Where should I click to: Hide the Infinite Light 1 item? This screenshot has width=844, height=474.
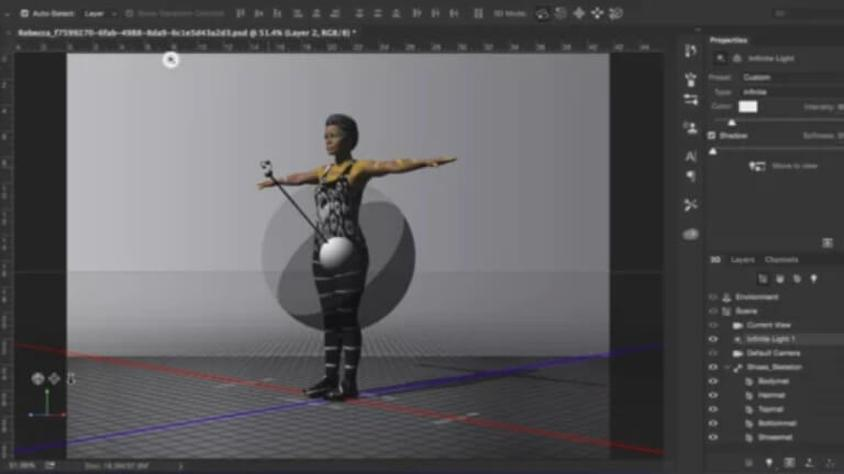[713, 339]
